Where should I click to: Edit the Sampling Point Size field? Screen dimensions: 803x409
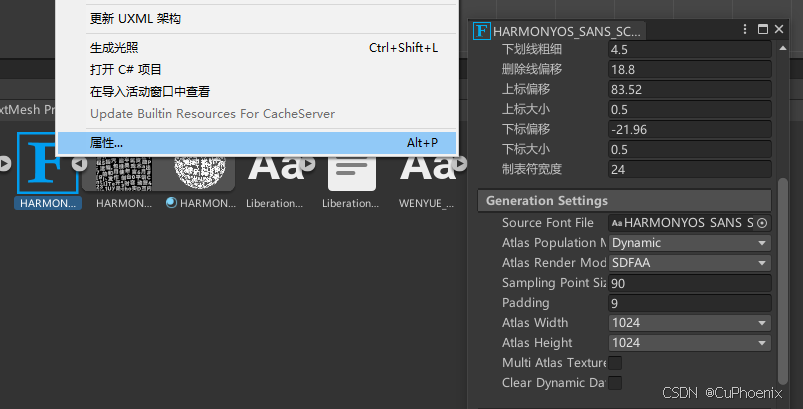(x=690, y=283)
